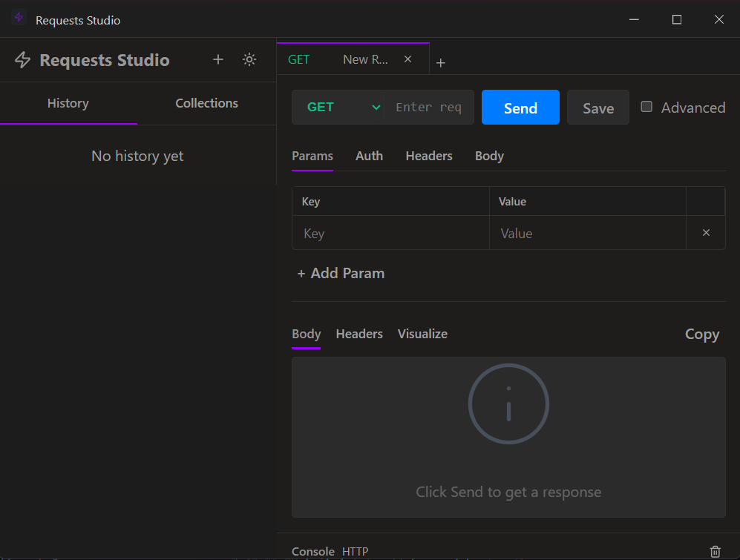Remove the empty param row with the X icon
This screenshot has height=560, width=740.
coord(705,232)
